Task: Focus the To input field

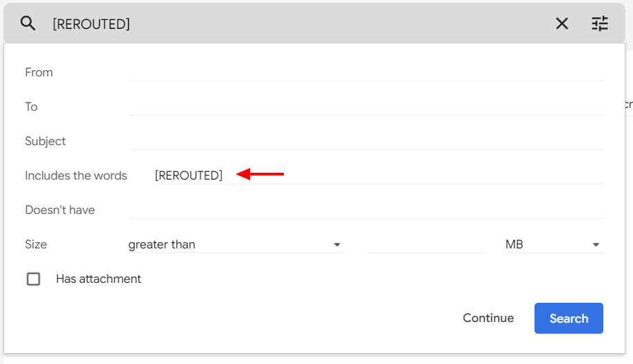Action: (365, 107)
